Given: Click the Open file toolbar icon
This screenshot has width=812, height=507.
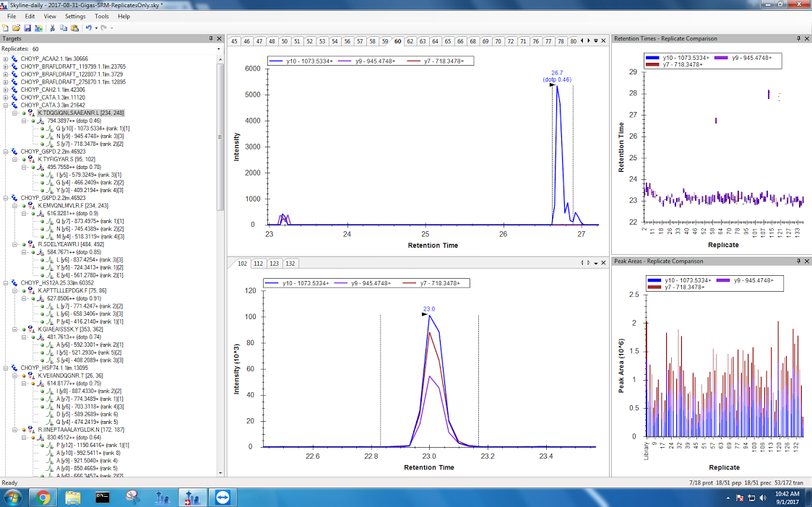Looking at the screenshot, I should [16, 27].
